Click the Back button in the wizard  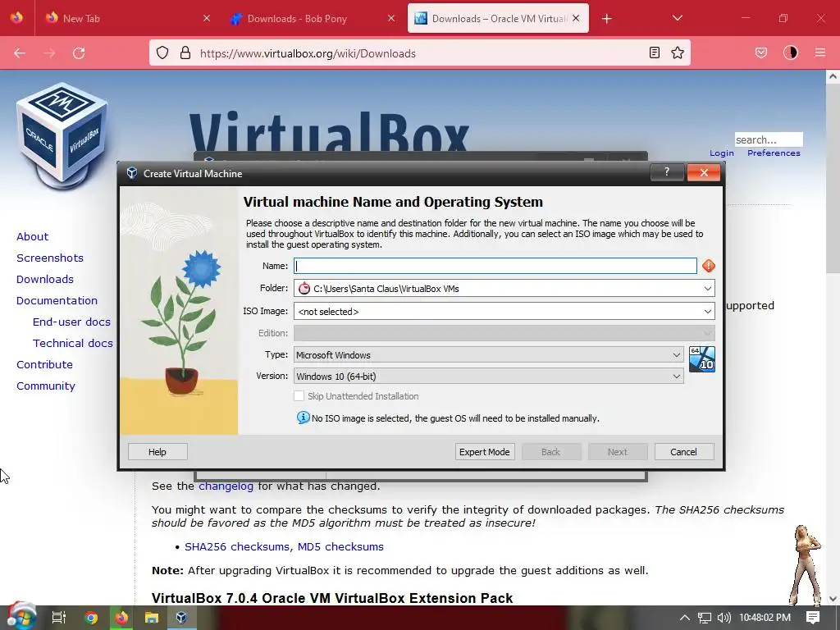[x=551, y=452]
